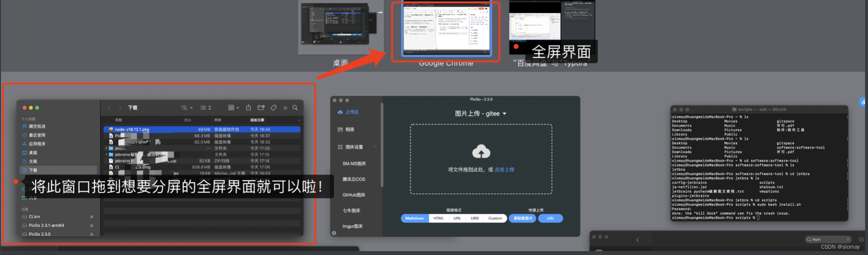The height and width of the screenshot is (255, 868).
Task: Click the PicGo sidebar scrollbar
Action: pos(382,145)
